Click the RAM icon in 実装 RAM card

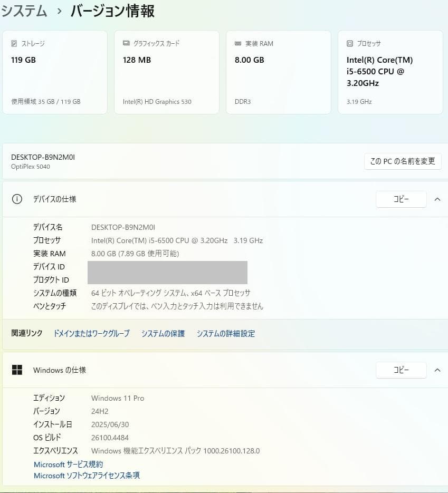click(x=238, y=44)
